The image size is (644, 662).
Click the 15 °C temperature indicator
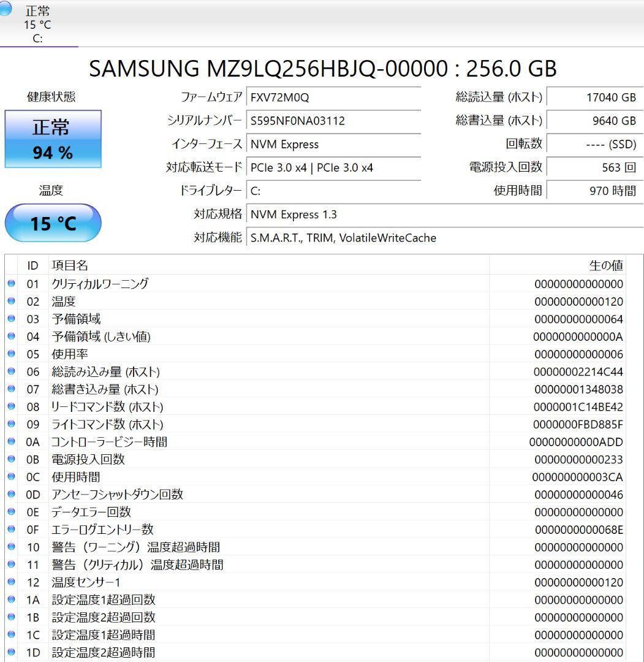click(x=52, y=223)
